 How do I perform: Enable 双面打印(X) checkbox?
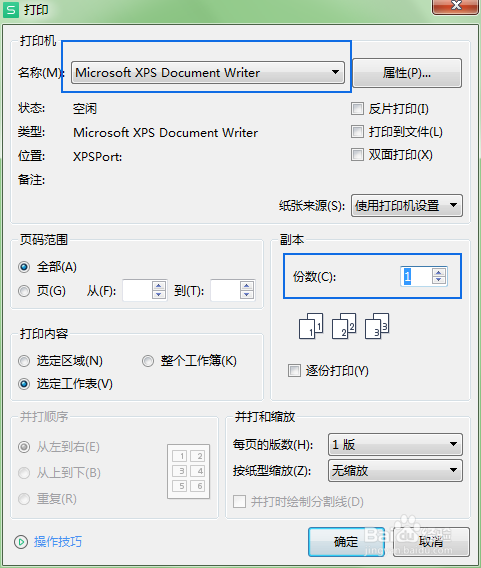point(357,155)
